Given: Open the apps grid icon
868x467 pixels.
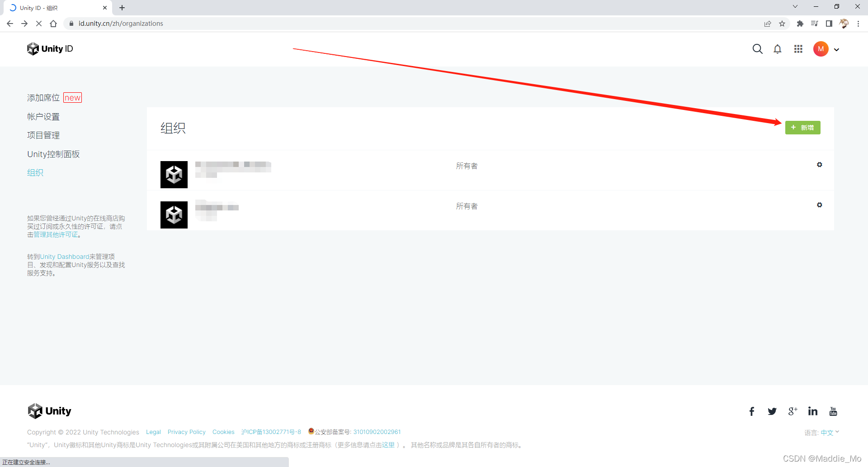Looking at the screenshot, I should coord(798,49).
